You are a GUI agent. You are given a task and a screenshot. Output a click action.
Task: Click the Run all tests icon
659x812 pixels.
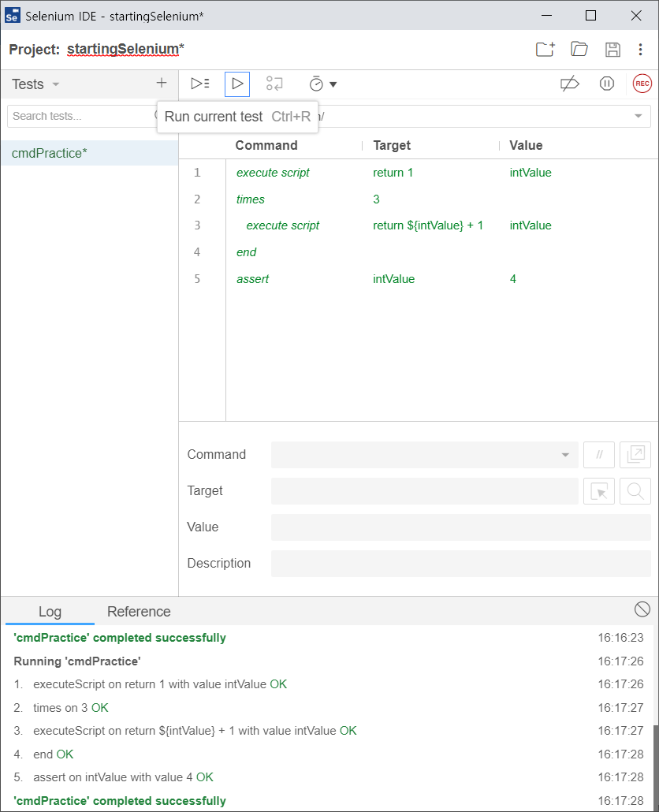[199, 84]
